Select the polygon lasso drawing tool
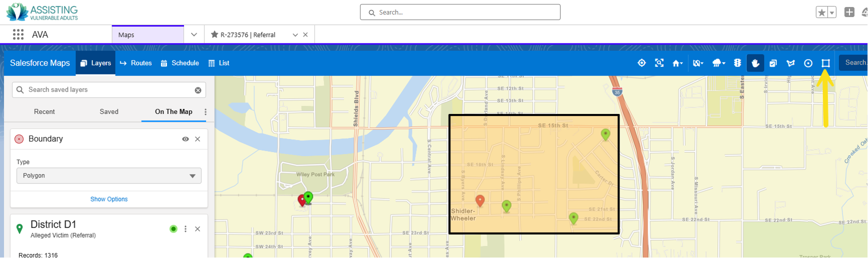868x258 pixels. 790,63
